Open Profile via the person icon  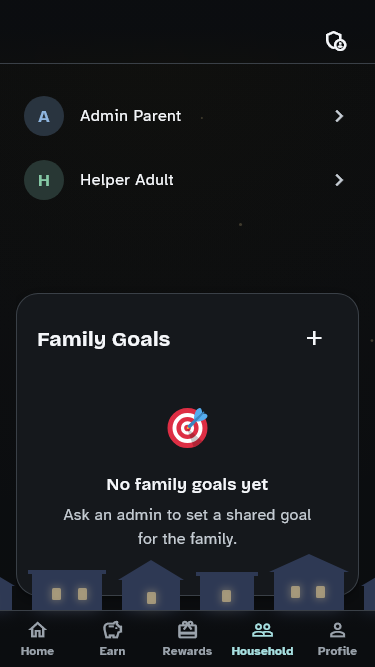point(337,630)
